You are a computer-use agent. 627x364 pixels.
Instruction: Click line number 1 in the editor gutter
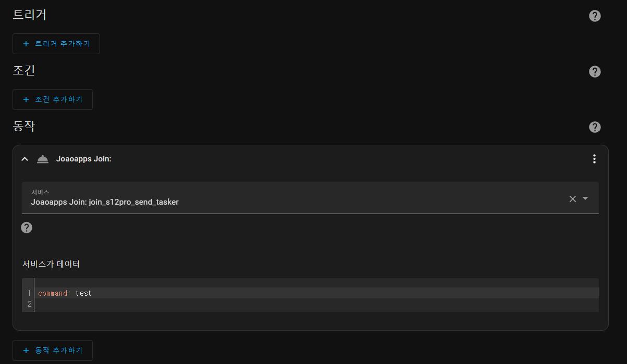click(x=30, y=293)
